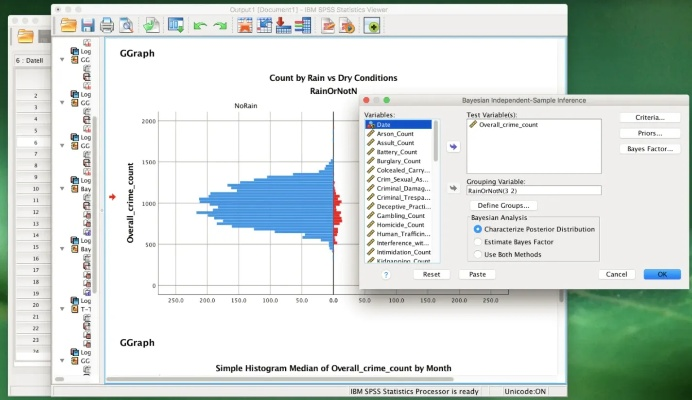The width and height of the screenshot is (692, 400).
Task: Open the Criteria... settings
Action: click(649, 118)
